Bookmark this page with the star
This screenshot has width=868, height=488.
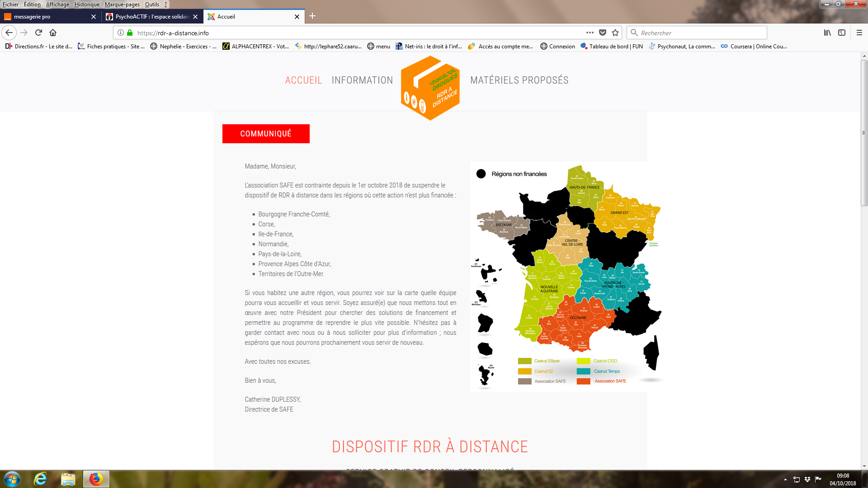(615, 33)
